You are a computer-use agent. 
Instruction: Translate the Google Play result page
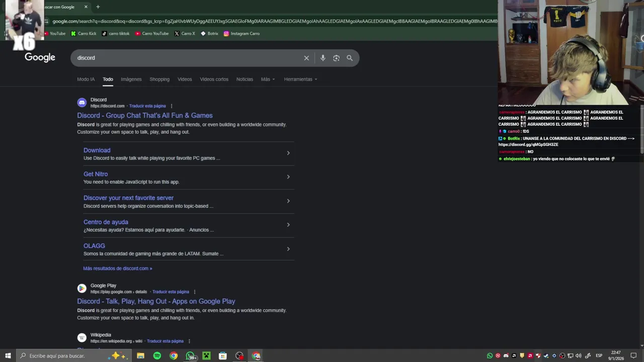coord(171,292)
